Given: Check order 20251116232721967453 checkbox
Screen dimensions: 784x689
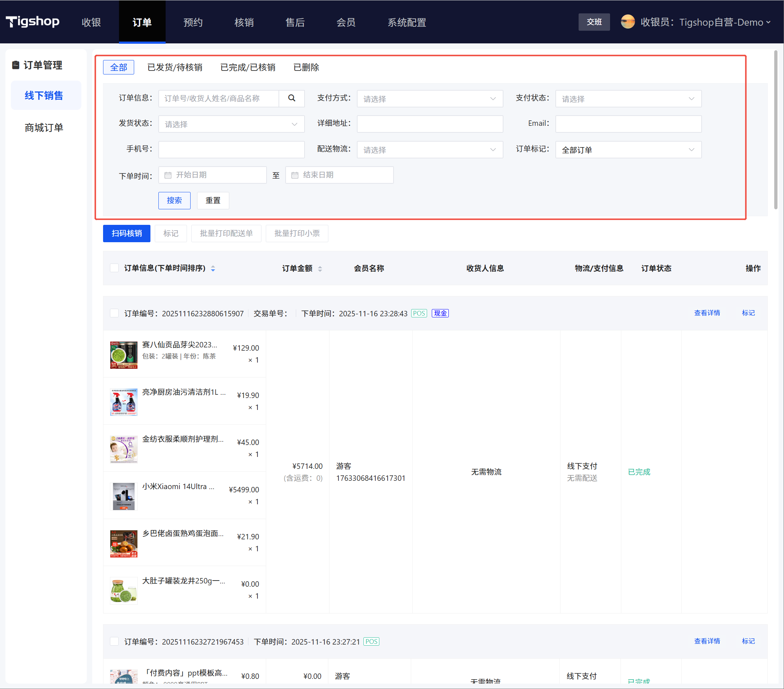Looking at the screenshot, I should (x=114, y=641).
